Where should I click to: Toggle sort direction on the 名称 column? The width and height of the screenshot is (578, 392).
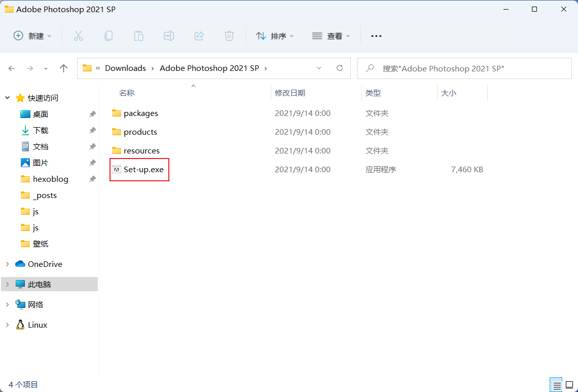click(126, 93)
